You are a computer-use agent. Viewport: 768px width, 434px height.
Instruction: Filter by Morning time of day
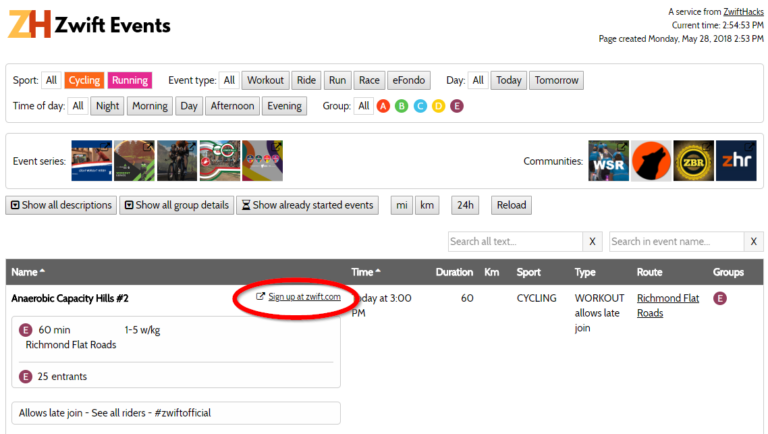coord(150,106)
